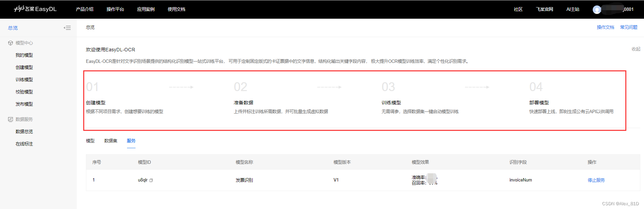The width and height of the screenshot is (644, 209).
Task: Click model name 发票识别
Action: click(244, 180)
